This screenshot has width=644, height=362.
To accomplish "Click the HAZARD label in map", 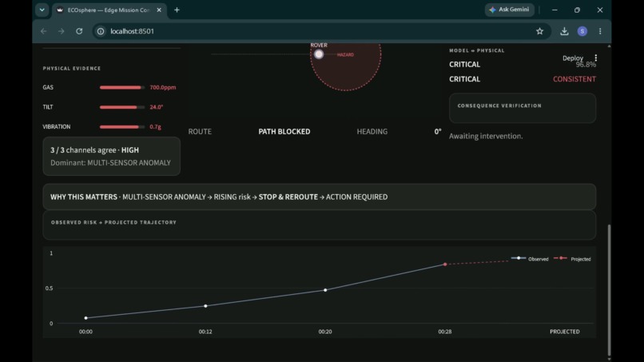I will click(345, 54).
